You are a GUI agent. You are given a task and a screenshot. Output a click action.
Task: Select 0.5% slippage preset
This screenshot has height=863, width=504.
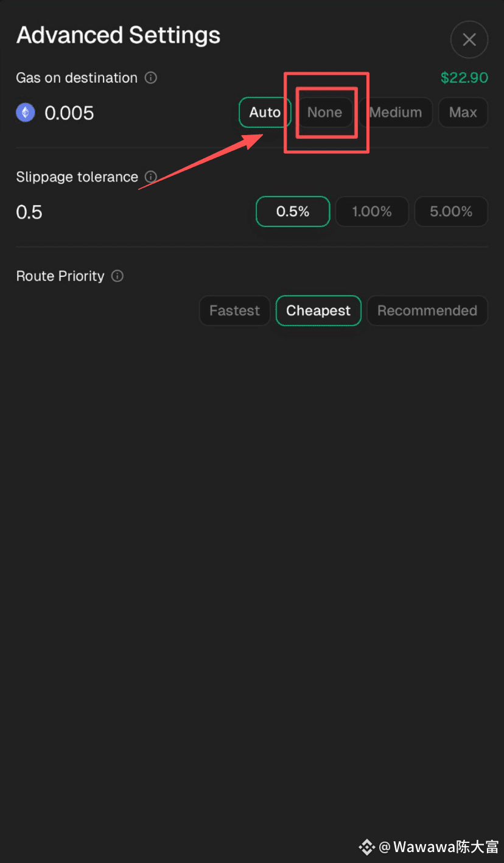(x=293, y=212)
